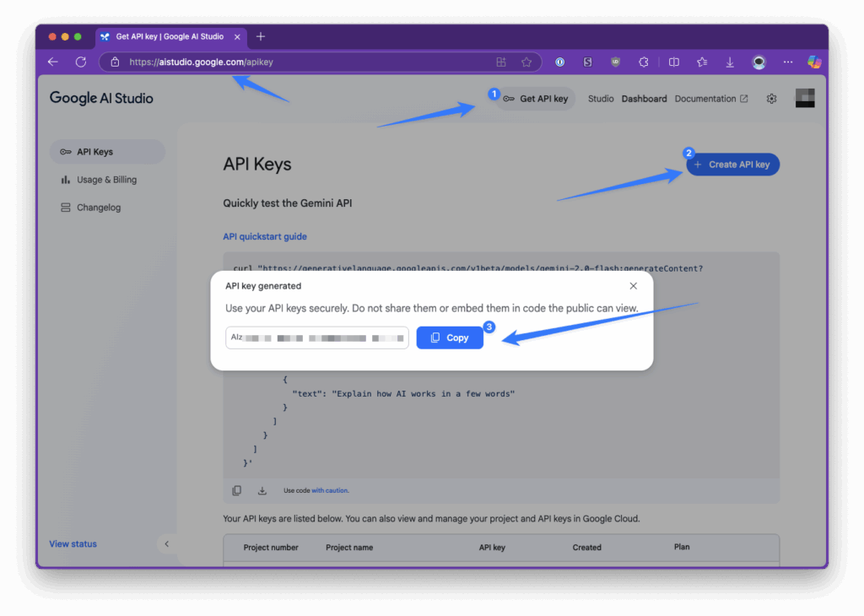
Task: Click the Create API key button
Action: pyautogui.click(x=733, y=165)
